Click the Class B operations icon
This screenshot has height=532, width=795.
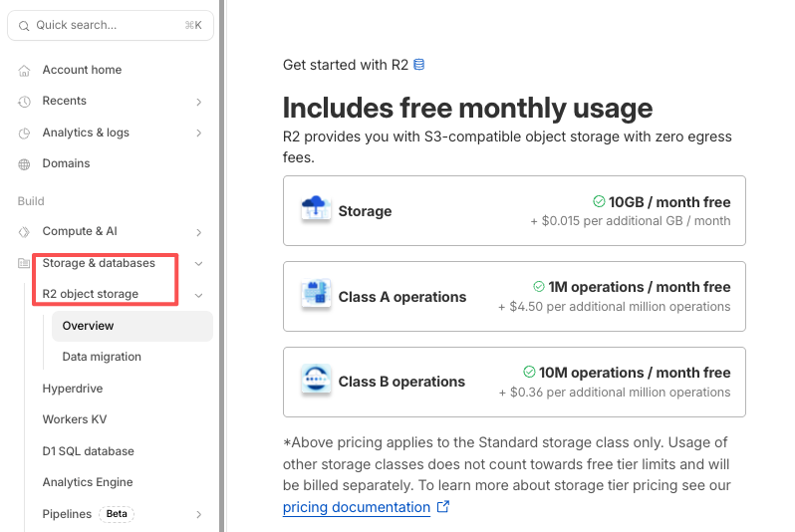pos(316,379)
